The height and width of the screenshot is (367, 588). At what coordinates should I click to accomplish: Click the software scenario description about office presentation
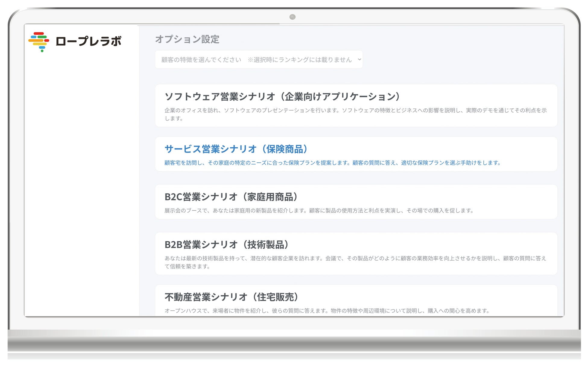[x=355, y=111]
